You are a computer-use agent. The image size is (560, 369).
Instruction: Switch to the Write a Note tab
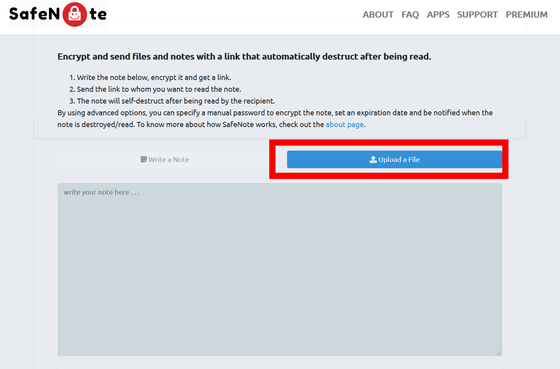coord(165,159)
